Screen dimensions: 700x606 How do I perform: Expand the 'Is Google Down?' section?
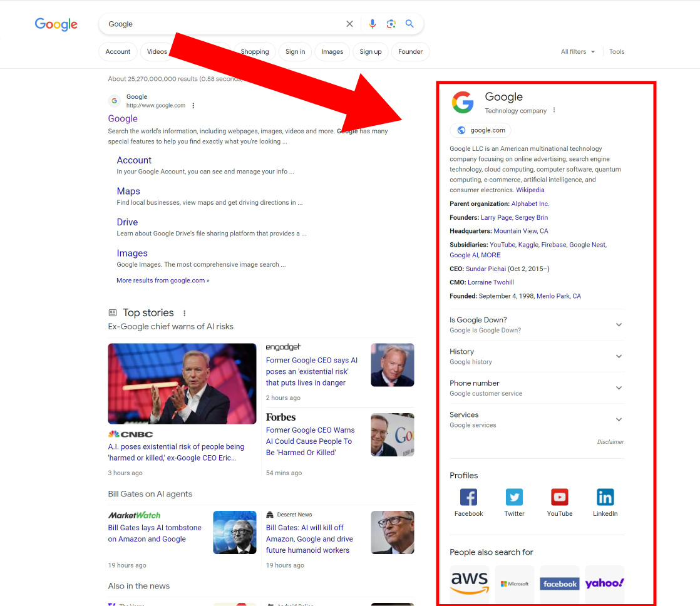click(619, 324)
